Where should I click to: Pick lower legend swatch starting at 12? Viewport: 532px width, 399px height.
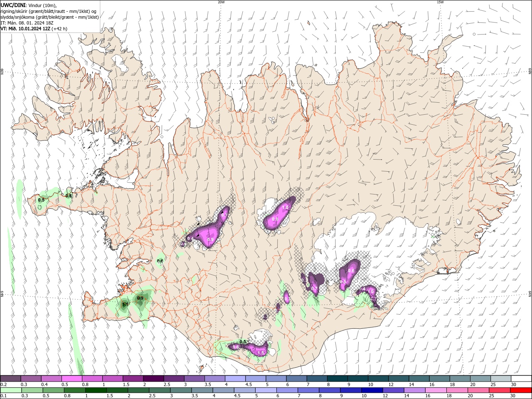(393, 390)
